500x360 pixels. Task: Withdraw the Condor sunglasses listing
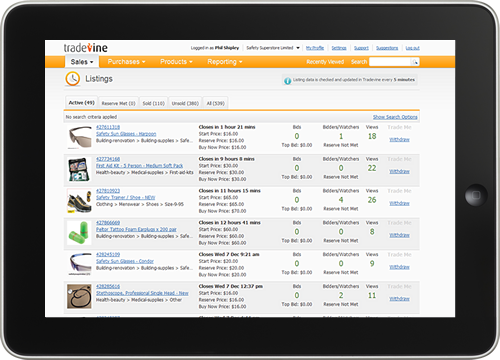coord(399,267)
